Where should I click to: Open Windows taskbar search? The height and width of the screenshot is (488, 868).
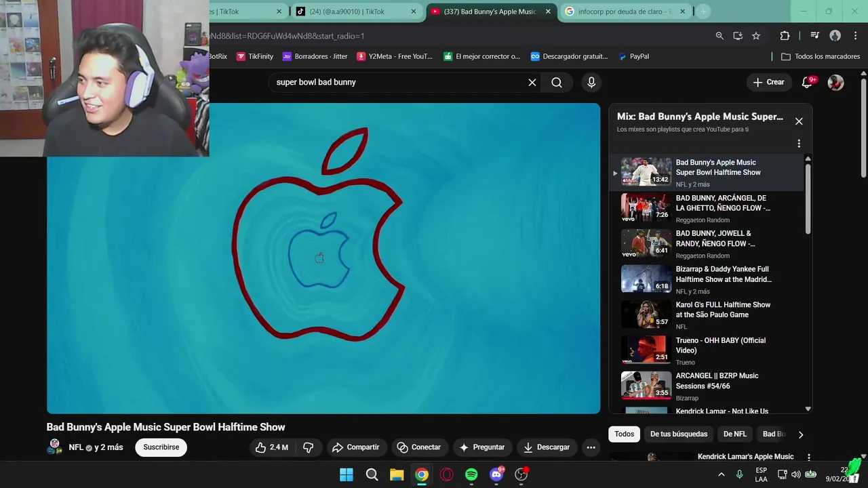[x=372, y=474]
